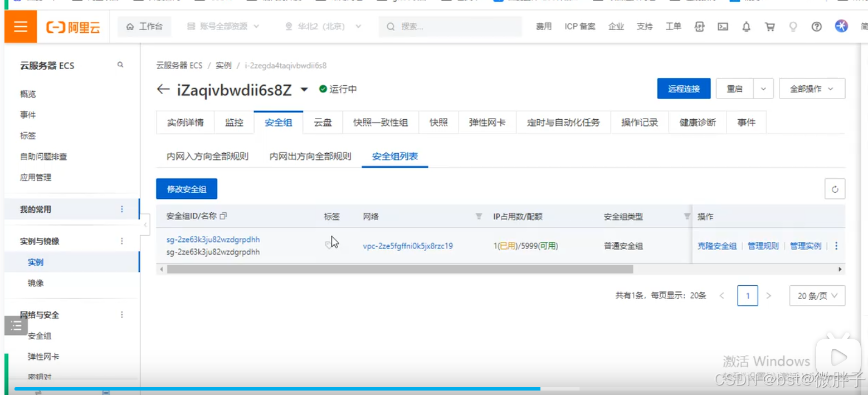Open filter icon in 安全组类型 column header
868x395 pixels.
coord(687,216)
